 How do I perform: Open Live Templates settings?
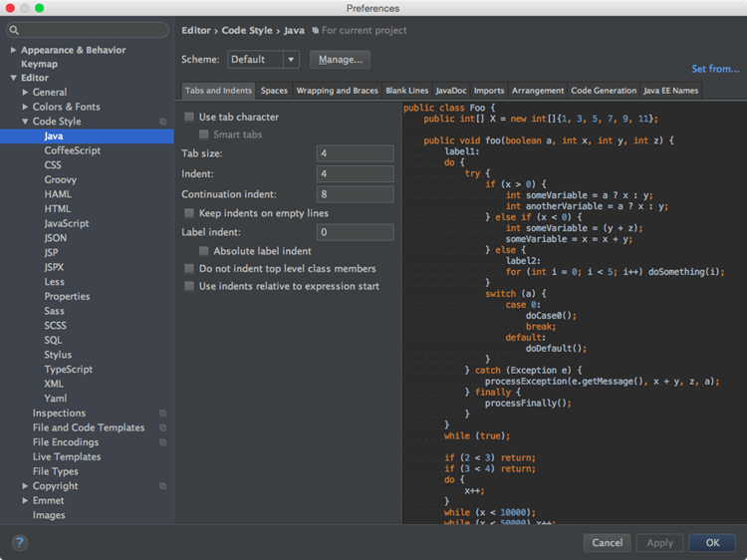click(x=67, y=457)
